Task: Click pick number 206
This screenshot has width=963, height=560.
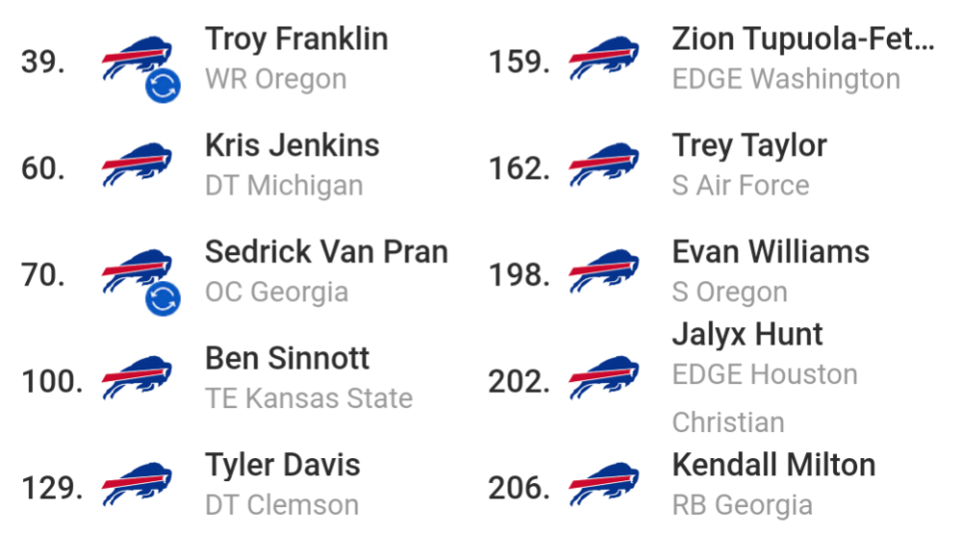Action: pos(519,488)
